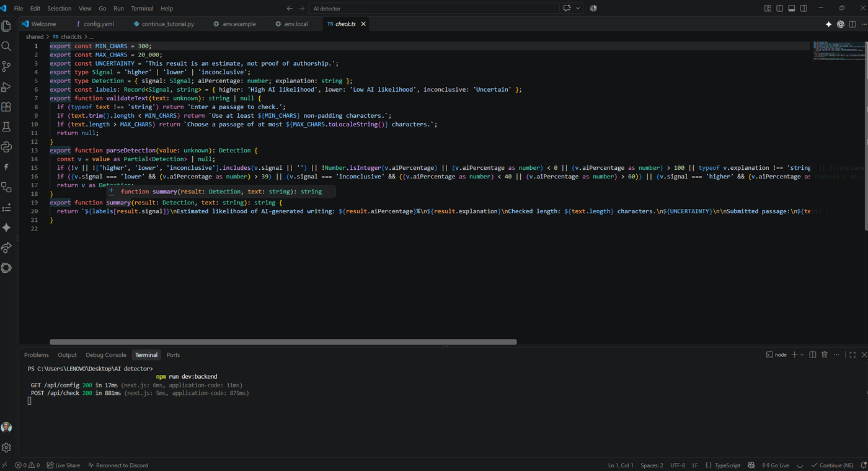868x471 pixels.
Task: Open chat from title bar icon
Action: click(x=567, y=8)
